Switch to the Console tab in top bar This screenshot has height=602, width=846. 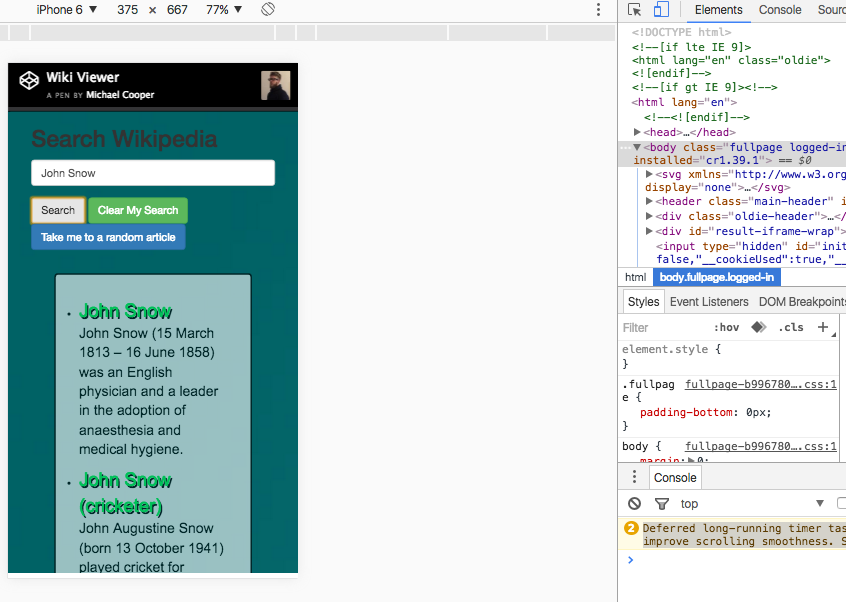click(780, 10)
